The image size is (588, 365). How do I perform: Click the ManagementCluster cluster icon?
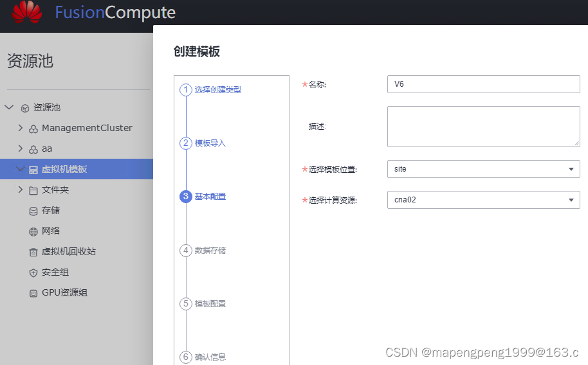pos(33,129)
